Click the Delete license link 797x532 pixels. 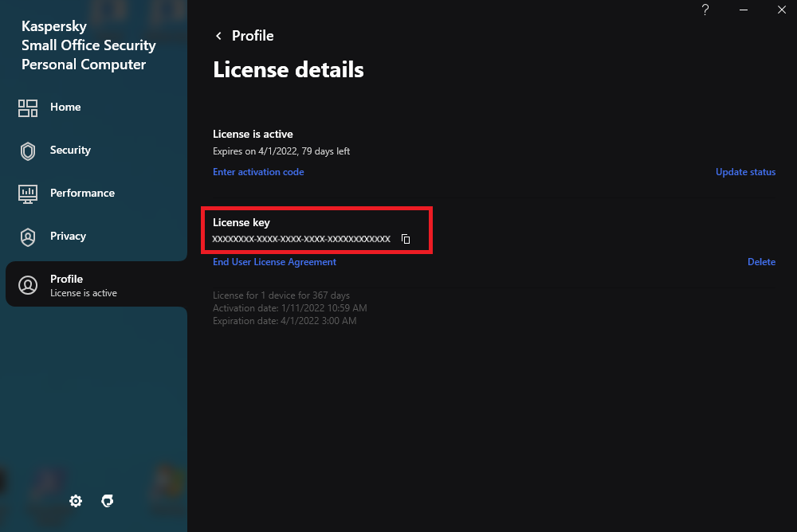pos(761,262)
